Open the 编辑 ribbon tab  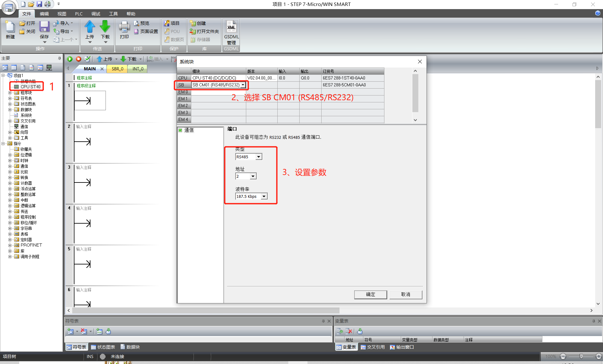coord(44,14)
